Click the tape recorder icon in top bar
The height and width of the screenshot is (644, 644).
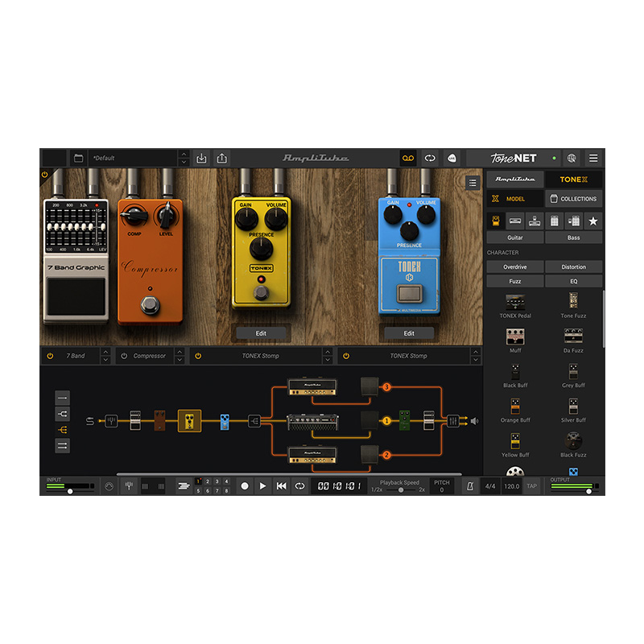407,159
